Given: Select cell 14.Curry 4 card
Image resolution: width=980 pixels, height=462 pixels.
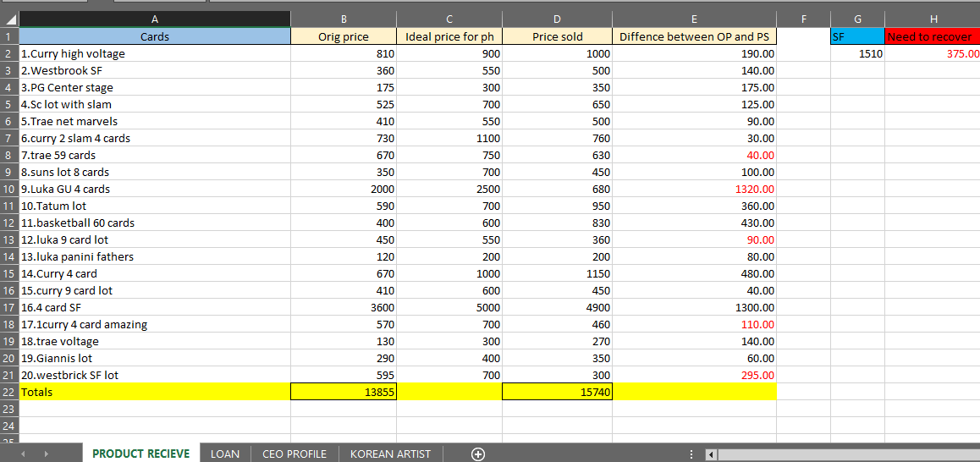Looking at the screenshot, I should pos(155,273).
